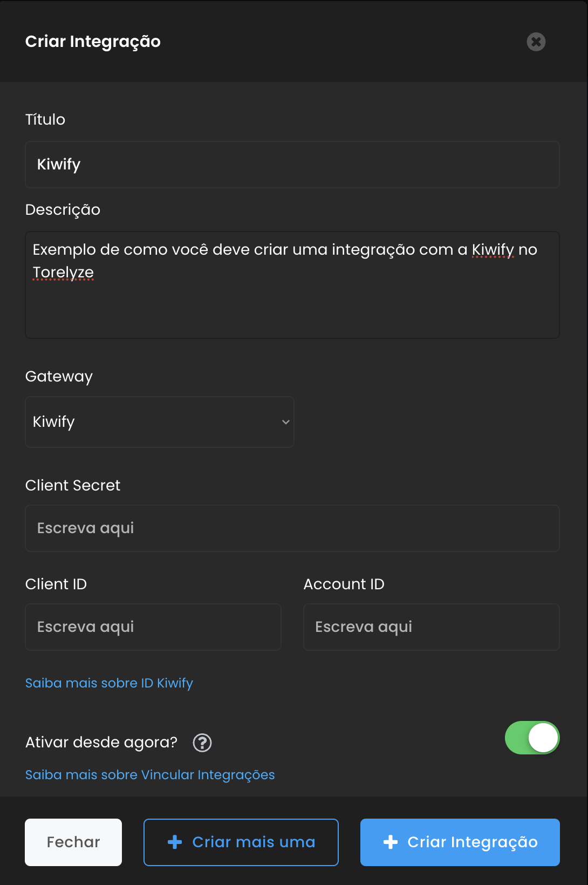Screen dimensions: 588x885
Task: Click the help question mark icon
Action: pos(202,743)
